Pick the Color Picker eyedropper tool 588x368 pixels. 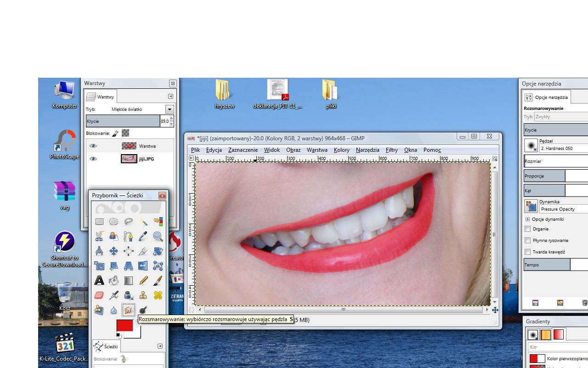[x=143, y=236]
